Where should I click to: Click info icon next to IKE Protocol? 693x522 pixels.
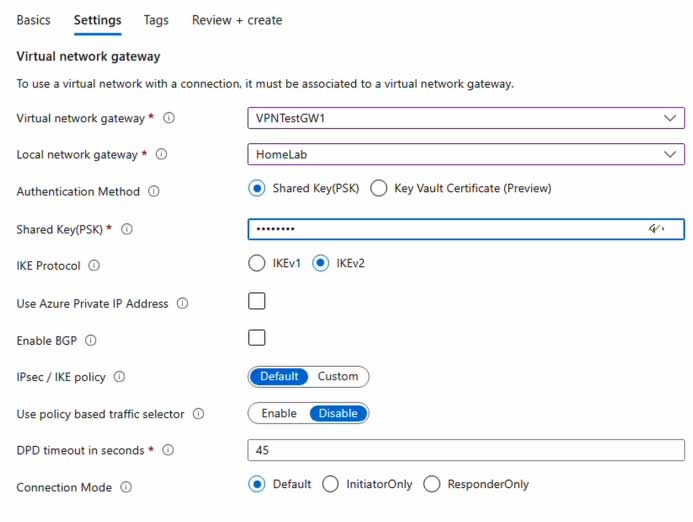94,266
